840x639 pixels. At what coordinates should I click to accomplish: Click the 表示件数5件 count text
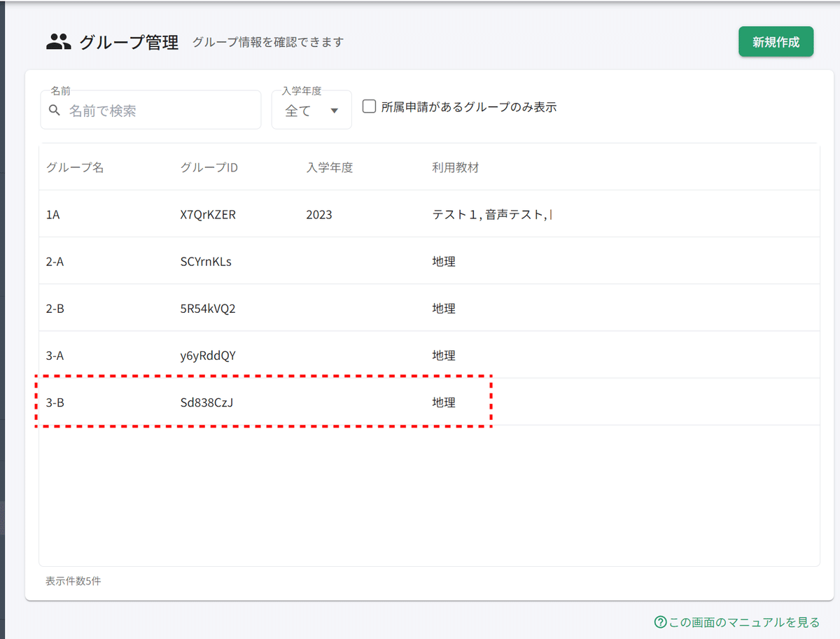pyautogui.click(x=73, y=581)
